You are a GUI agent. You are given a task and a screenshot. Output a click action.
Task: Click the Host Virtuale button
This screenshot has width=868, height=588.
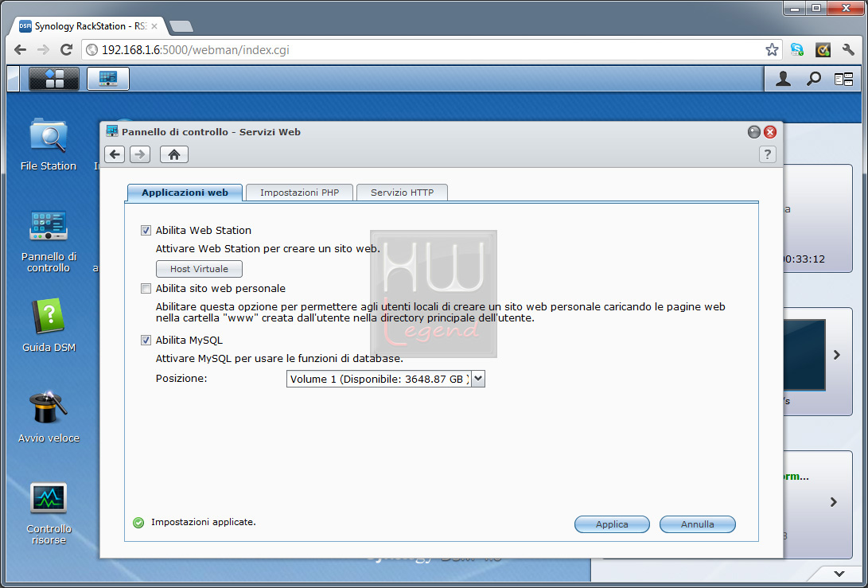pos(199,269)
